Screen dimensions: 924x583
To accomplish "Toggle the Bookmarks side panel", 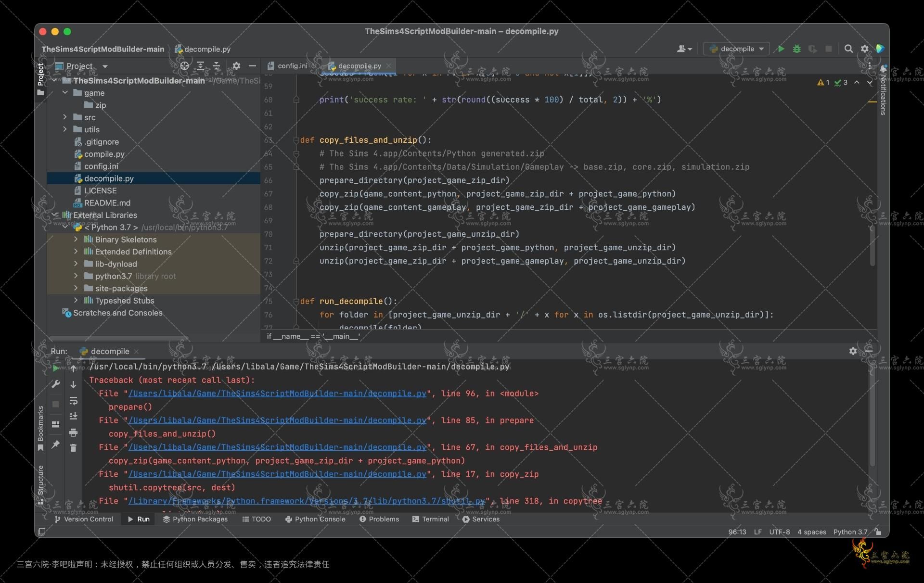I will [x=40, y=428].
